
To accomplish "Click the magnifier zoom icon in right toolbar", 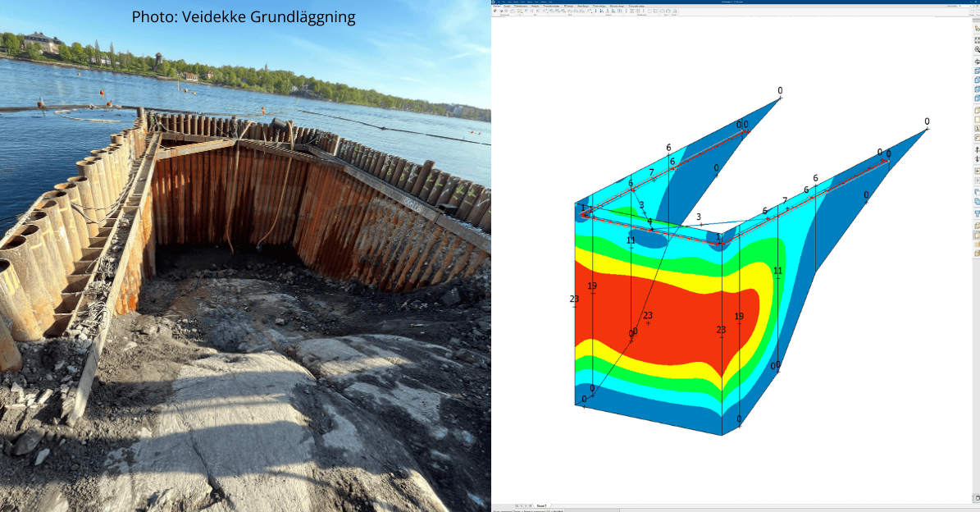I will pyautogui.click(x=977, y=49).
